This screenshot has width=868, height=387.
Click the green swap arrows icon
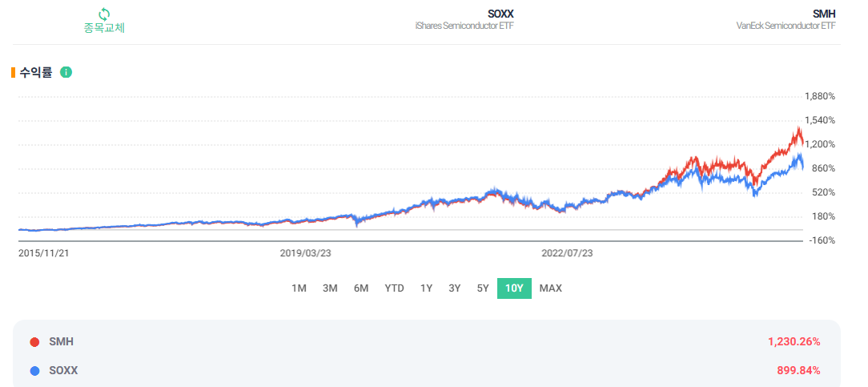click(x=104, y=14)
